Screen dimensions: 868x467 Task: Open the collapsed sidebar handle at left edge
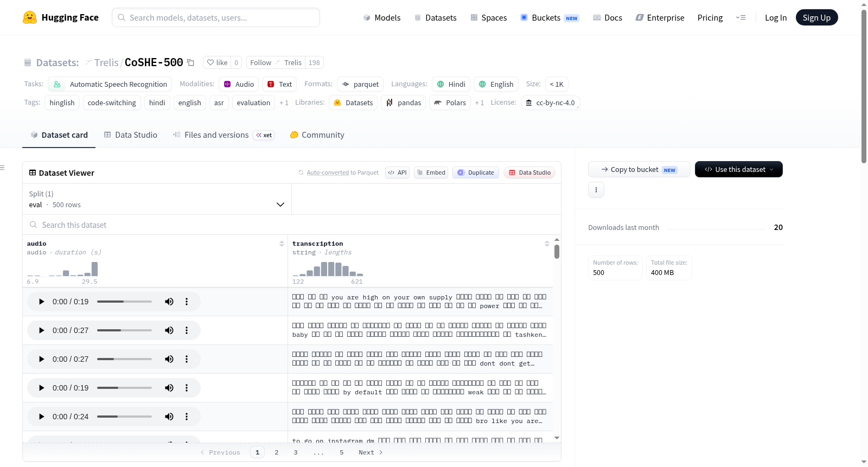click(x=3, y=168)
